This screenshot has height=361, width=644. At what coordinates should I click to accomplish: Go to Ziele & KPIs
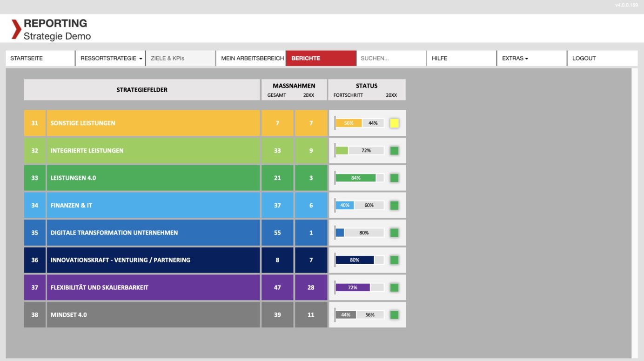click(167, 58)
